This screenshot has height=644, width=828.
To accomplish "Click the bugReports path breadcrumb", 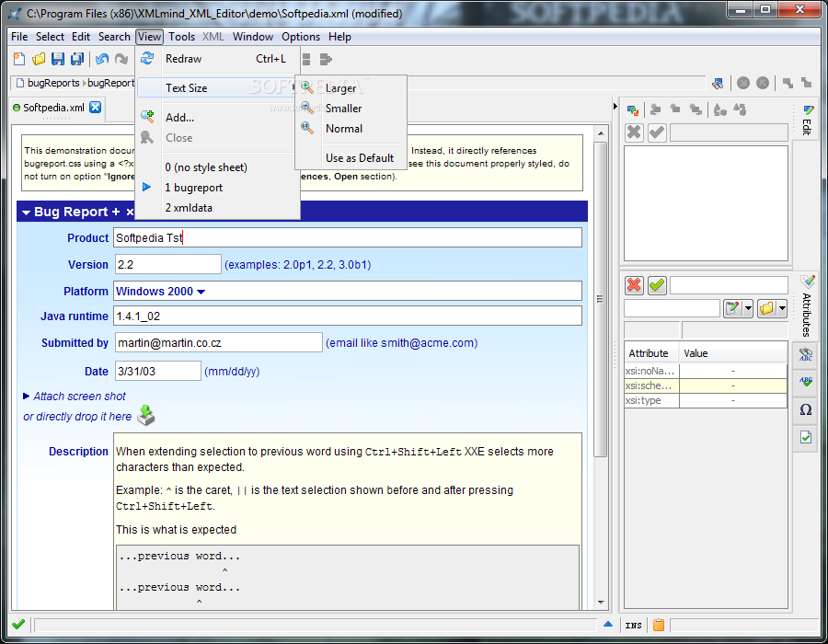I will coord(53,83).
